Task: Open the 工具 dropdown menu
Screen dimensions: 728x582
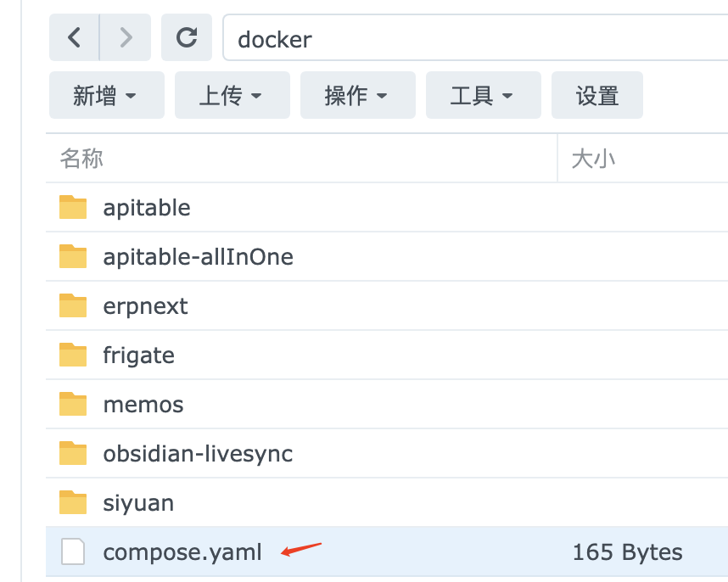Action: (482, 96)
